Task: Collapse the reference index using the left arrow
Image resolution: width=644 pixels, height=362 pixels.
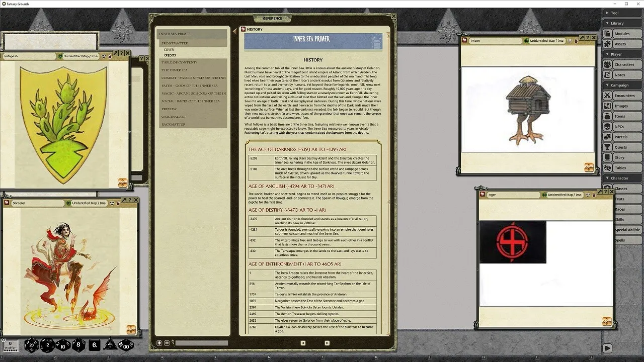Action: tap(234, 31)
